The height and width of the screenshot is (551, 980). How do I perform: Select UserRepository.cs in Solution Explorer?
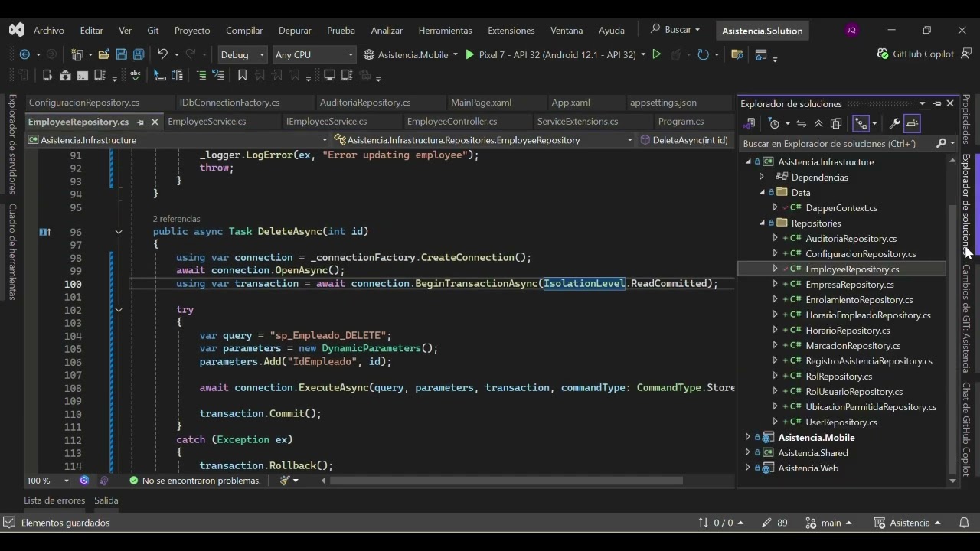[841, 422]
